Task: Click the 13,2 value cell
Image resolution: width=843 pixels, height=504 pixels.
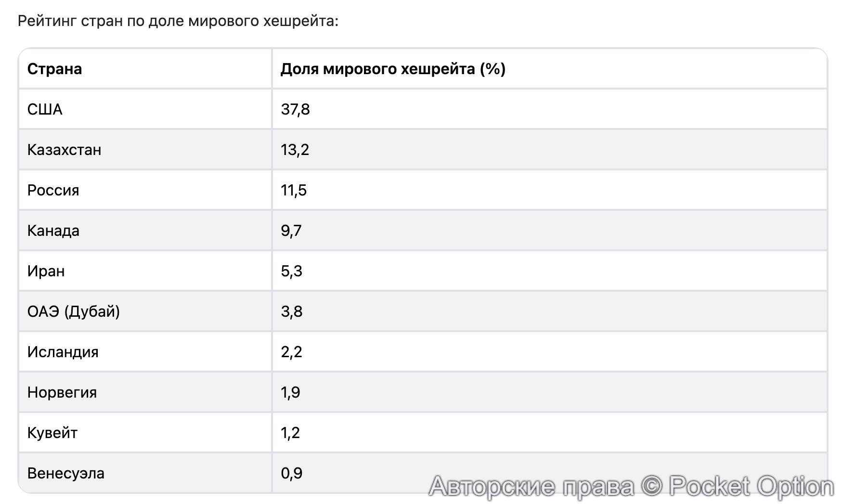Action: pos(295,150)
